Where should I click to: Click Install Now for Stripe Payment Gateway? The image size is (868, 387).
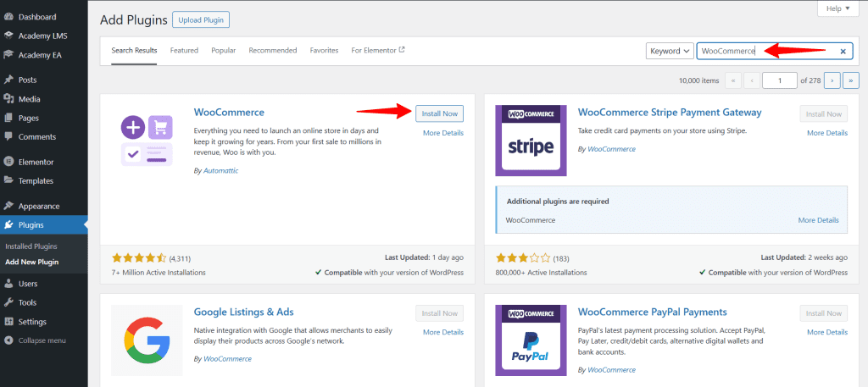(x=824, y=113)
